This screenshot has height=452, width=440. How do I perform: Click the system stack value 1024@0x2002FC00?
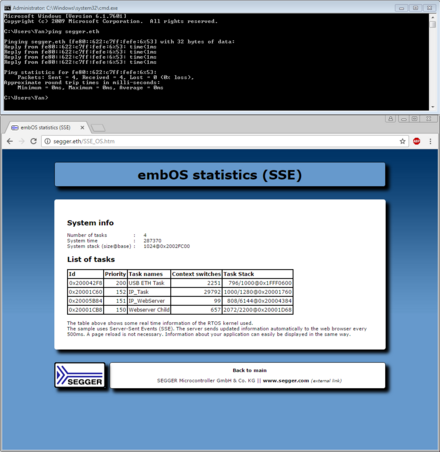point(167,246)
